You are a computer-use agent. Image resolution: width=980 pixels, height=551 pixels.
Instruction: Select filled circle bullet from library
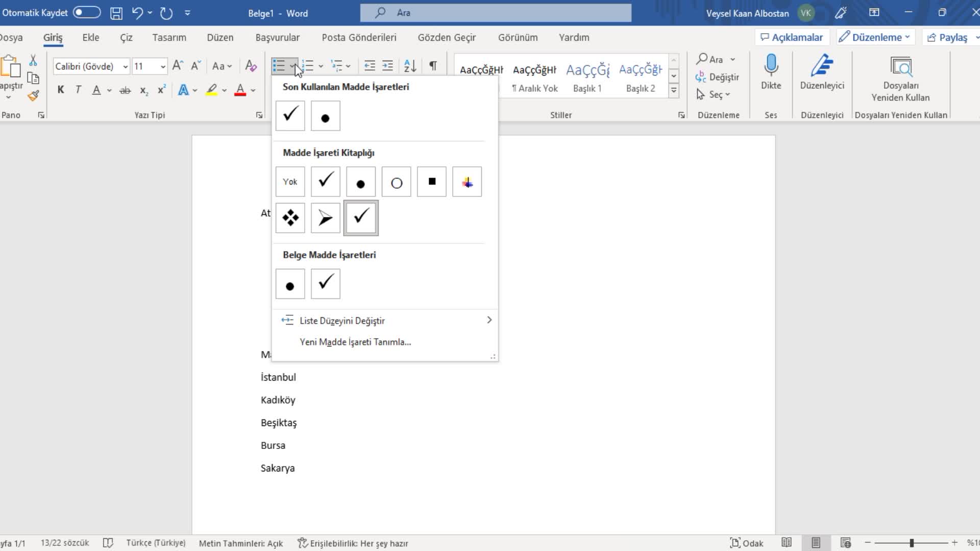pyautogui.click(x=361, y=182)
